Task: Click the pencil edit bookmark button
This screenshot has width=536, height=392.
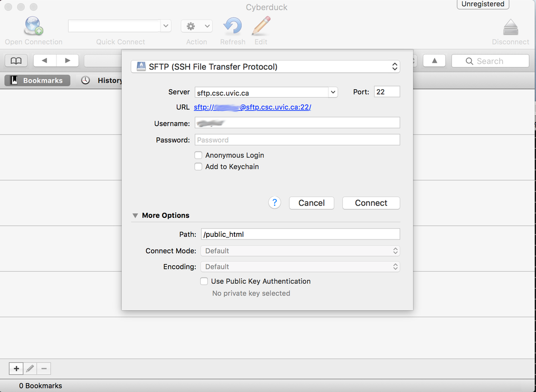Action: 30,368
